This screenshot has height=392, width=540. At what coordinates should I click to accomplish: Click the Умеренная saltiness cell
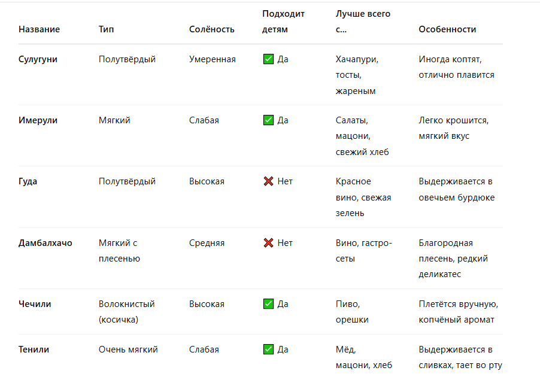(x=212, y=59)
